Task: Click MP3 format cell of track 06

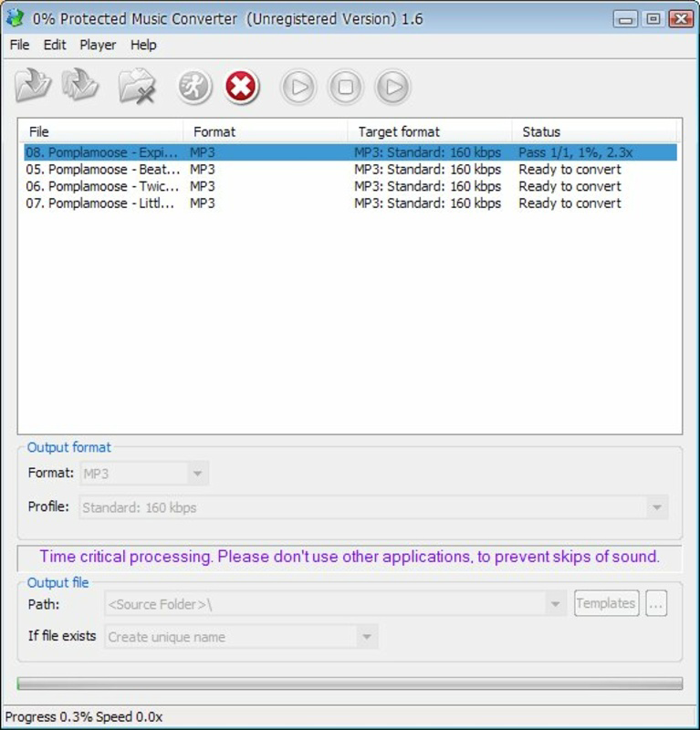Action: coord(202,186)
